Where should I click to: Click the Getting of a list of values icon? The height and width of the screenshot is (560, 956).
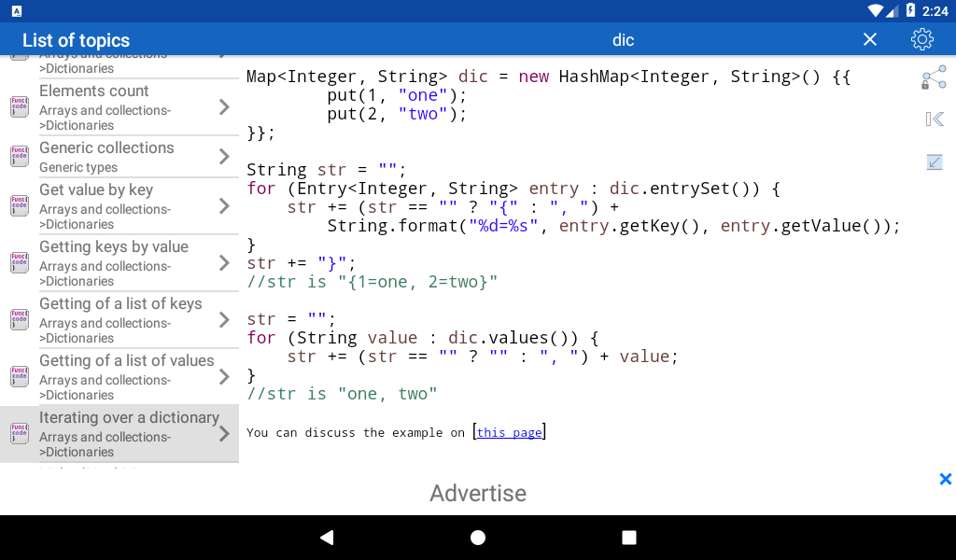(20, 376)
